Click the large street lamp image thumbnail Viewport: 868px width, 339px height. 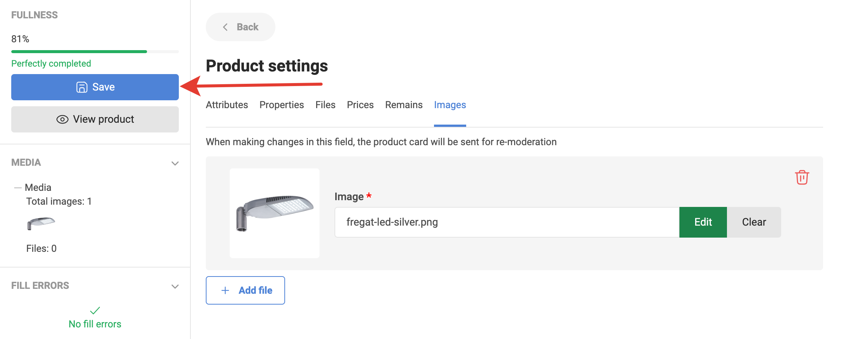[275, 213]
